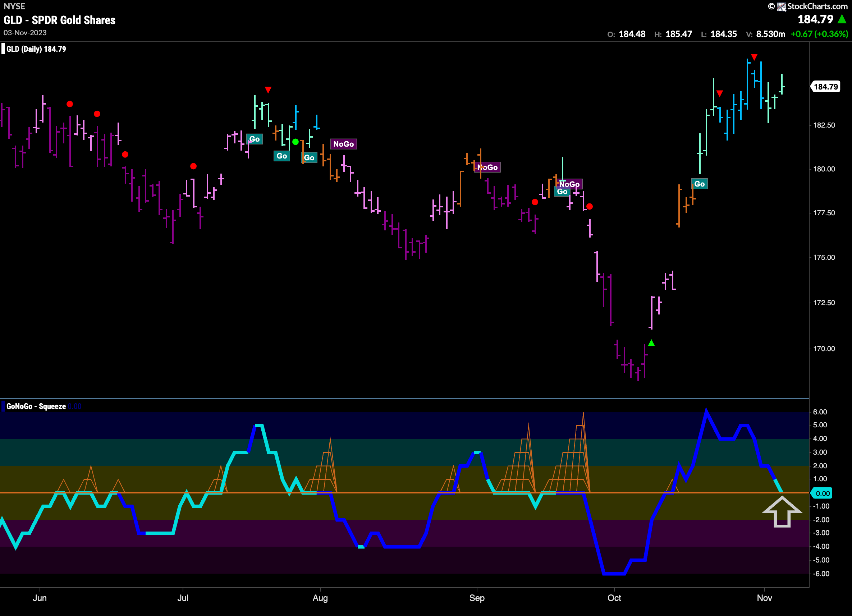Click the Go flag below late-September NoGo flag
The image size is (852, 616).
[x=562, y=192]
